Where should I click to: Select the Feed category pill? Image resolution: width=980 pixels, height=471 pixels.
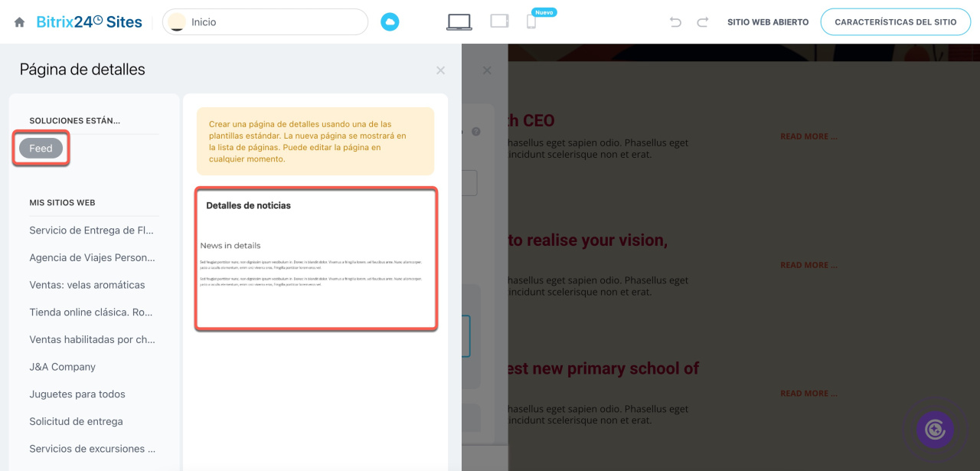(x=41, y=149)
